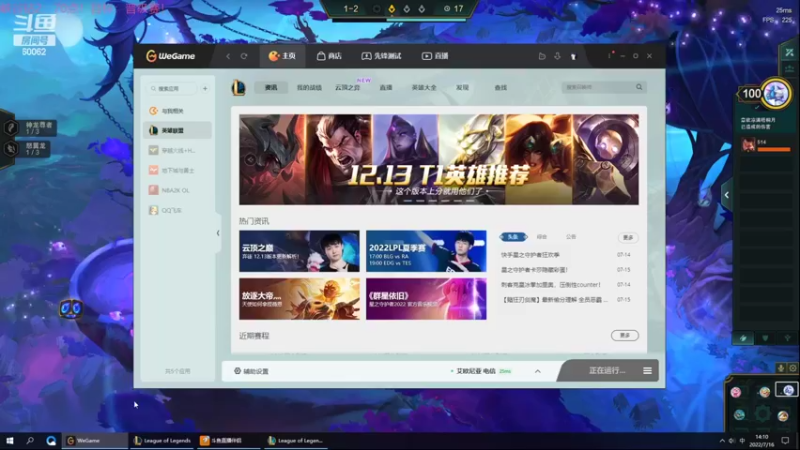Click the search field in game sub-nav

pyautogui.click(x=597, y=87)
